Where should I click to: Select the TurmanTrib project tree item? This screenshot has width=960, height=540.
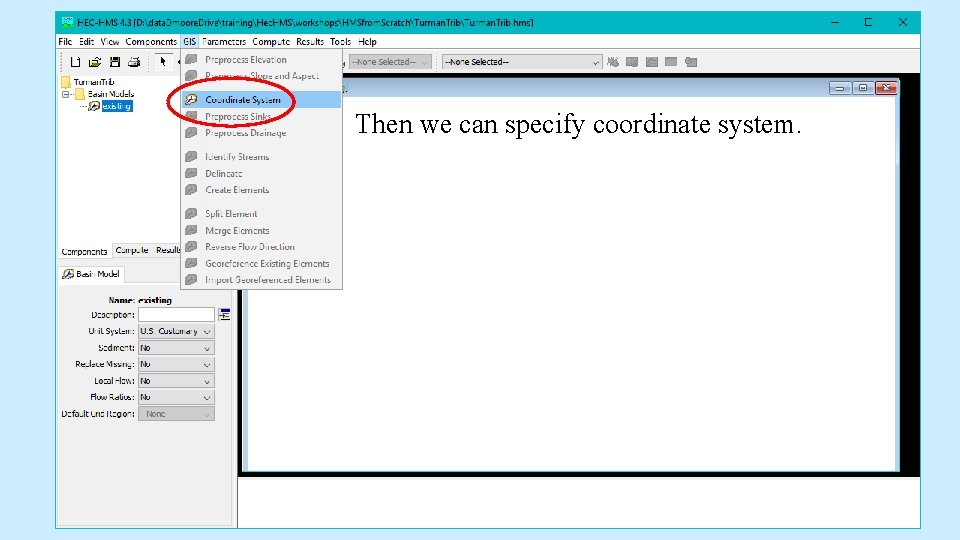point(94,82)
